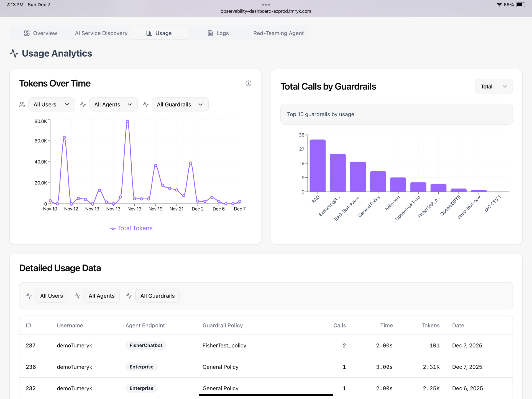Open chart All Users dropdown
This screenshot has width=532, height=399.
tap(52, 104)
